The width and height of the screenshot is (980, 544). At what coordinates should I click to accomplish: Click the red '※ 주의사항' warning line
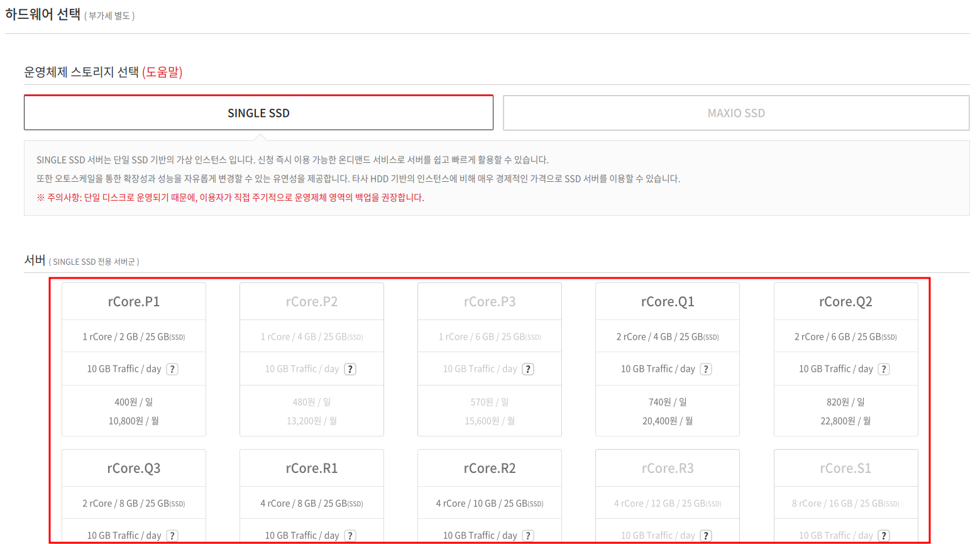[x=230, y=197]
